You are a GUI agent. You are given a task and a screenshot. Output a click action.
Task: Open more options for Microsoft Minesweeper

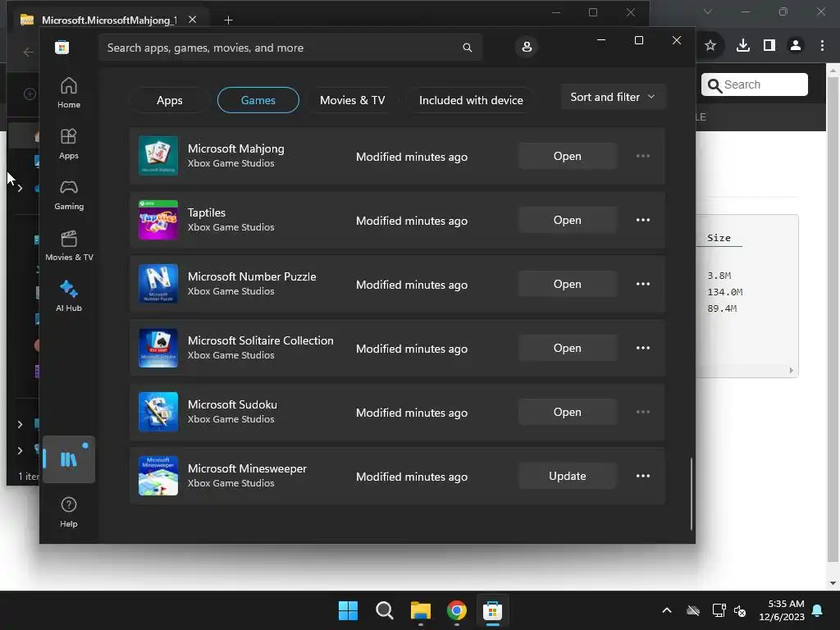[x=643, y=476]
